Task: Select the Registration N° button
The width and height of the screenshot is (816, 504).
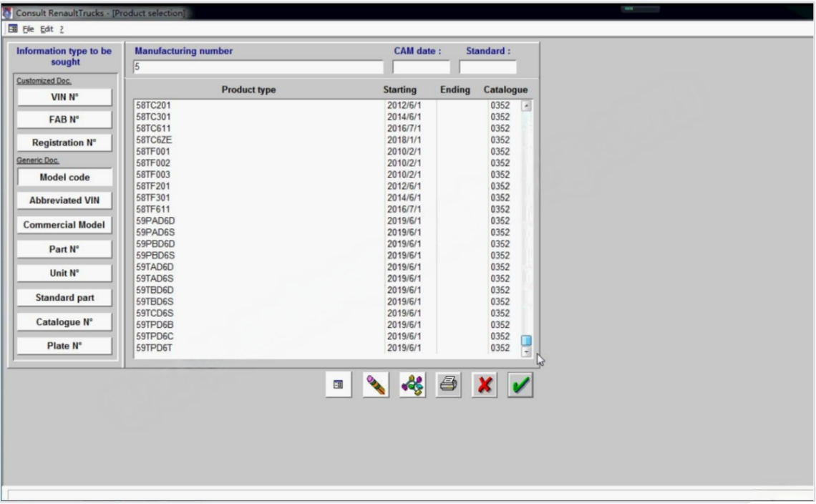Action: click(64, 142)
